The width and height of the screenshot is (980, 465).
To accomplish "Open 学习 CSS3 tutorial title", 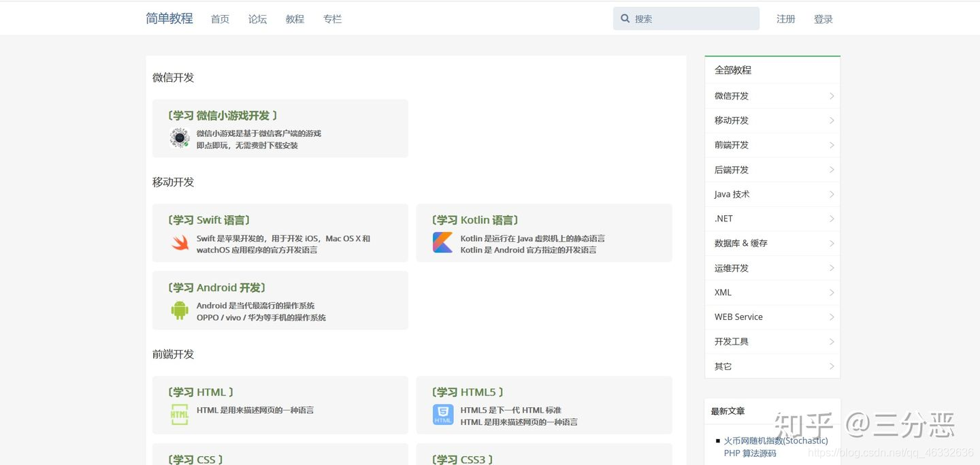I will [462, 460].
